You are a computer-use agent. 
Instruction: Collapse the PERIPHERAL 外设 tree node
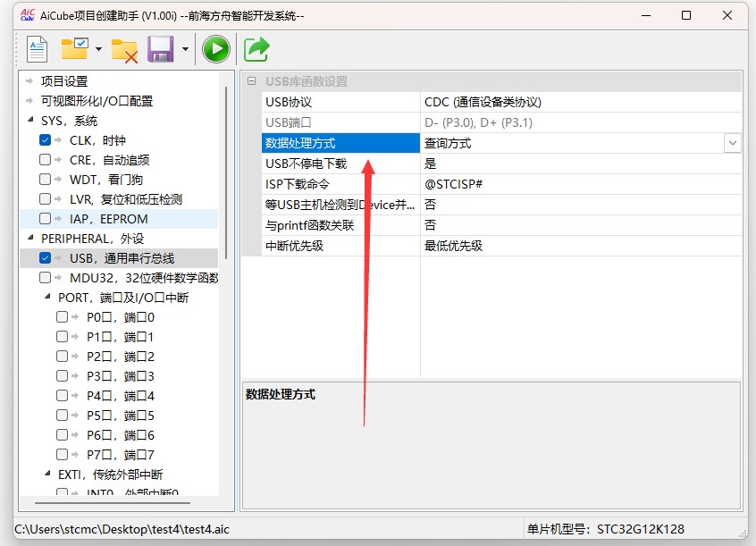click(30, 238)
